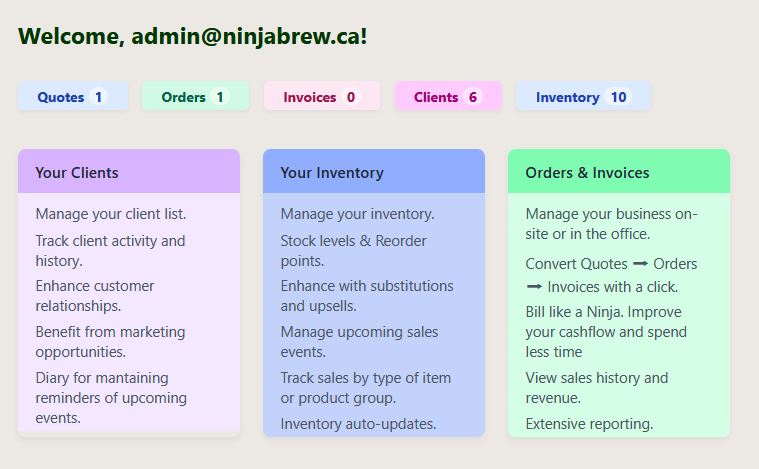Screen dimensions: 759x469
Task: Click 'Manage upcoming sales events.' text
Action: click(359, 342)
